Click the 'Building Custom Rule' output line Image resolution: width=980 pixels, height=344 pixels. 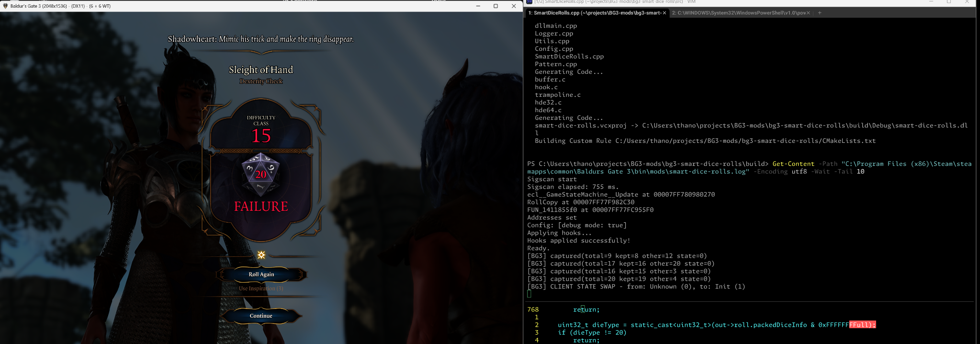tap(705, 141)
